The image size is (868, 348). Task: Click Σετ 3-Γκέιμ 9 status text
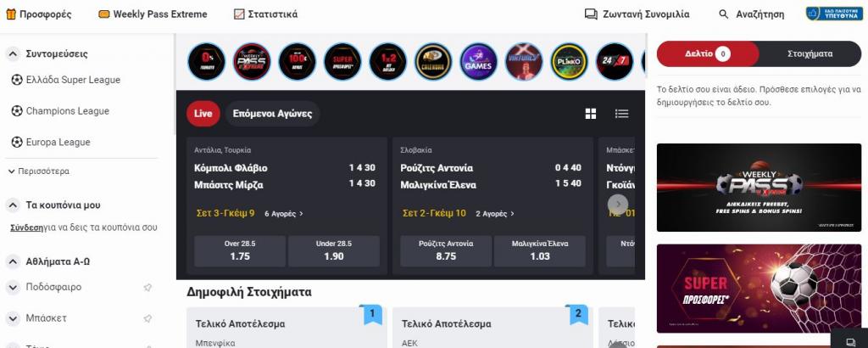[225, 213]
